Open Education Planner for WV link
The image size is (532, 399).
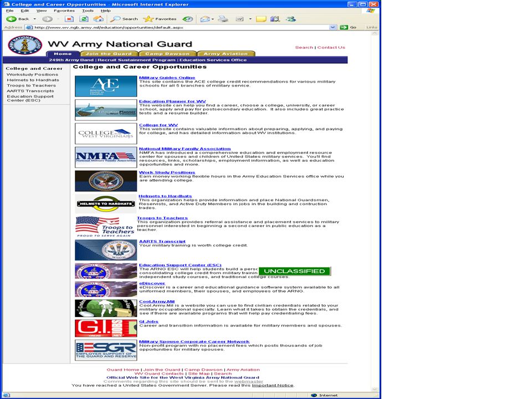click(x=172, y=101)
